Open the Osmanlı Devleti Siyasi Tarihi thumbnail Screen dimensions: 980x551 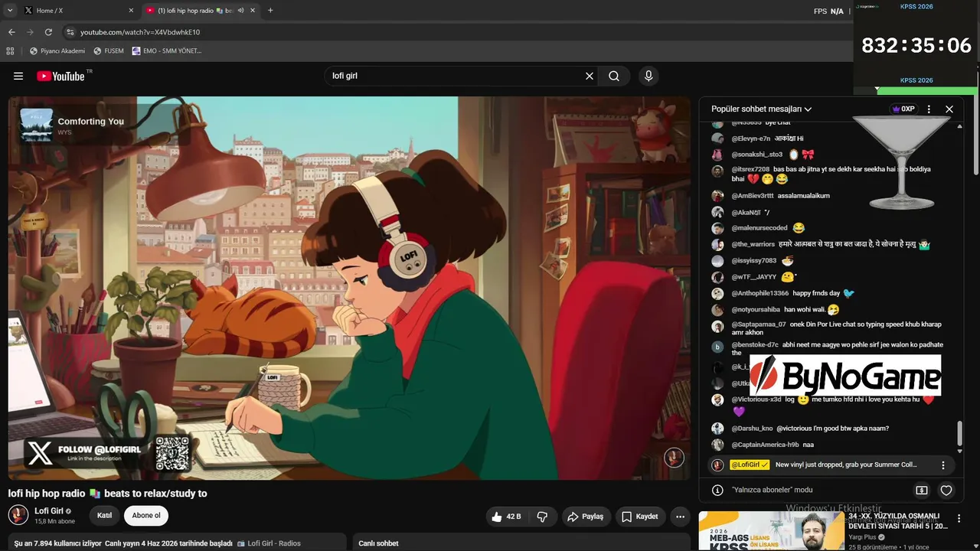[771, 531]
